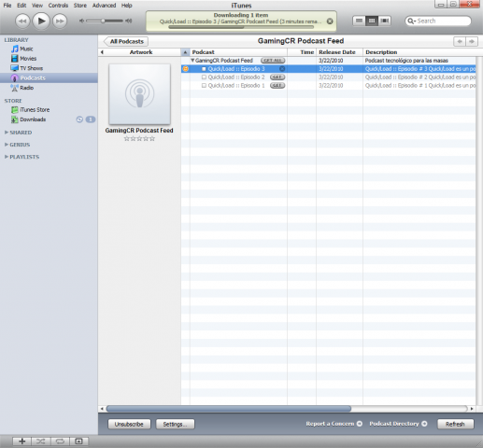Viewport: 483px width, 448px height.
Task: Click the download progress bar
Action: (x=241, y=27)
